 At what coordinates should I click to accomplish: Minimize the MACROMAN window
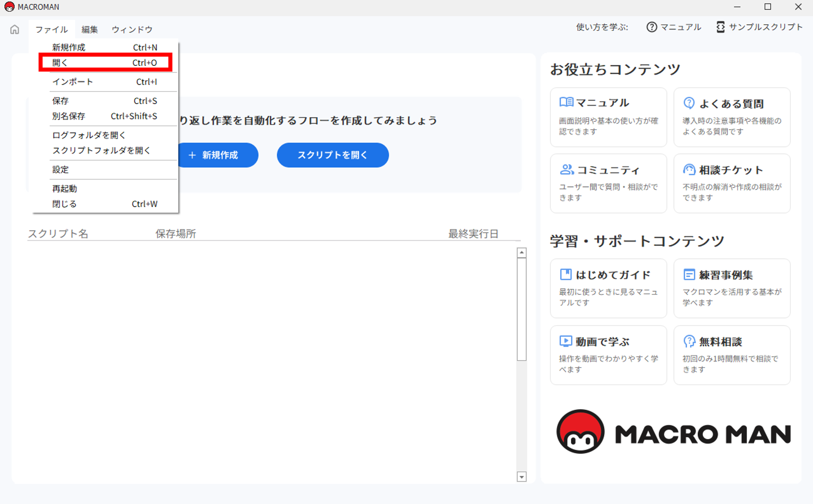click(x=737, y=7)
